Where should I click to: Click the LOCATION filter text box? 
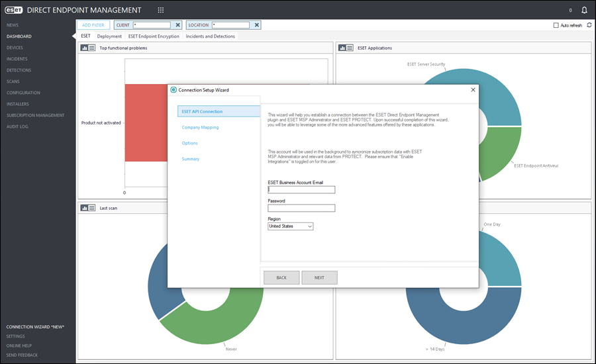(230, 25)
